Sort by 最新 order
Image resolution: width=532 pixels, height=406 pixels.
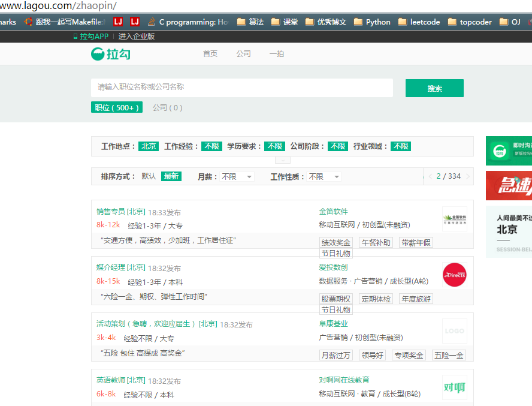(x=171, y=176)
